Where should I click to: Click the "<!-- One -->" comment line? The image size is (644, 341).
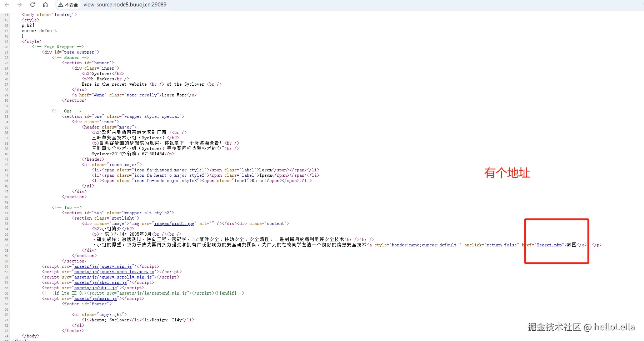(x=67, y=111)
